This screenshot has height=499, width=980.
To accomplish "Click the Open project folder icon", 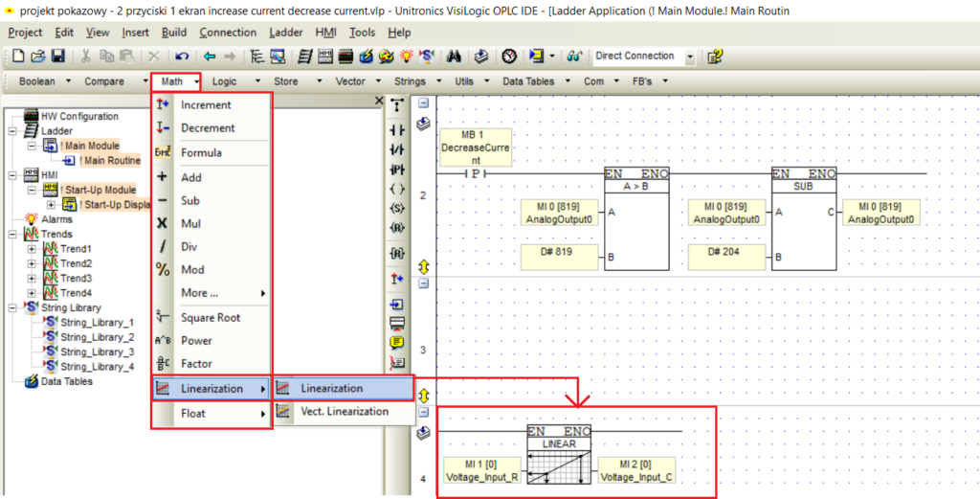I will coord(38,57).
